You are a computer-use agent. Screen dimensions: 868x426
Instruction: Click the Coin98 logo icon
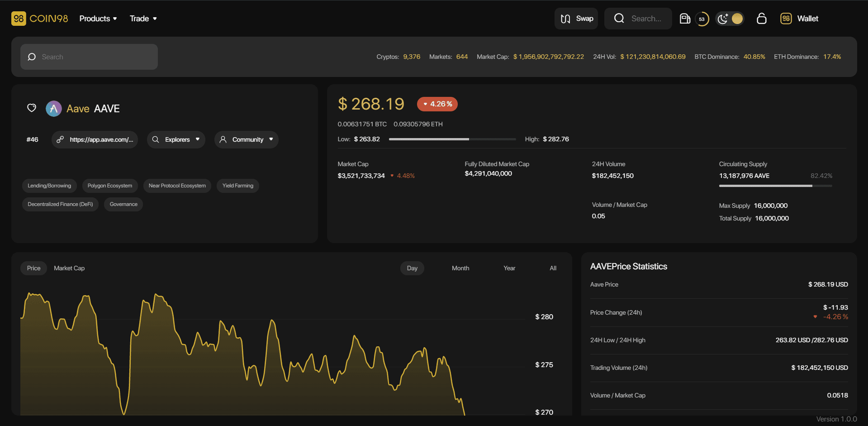click(19, 19)
